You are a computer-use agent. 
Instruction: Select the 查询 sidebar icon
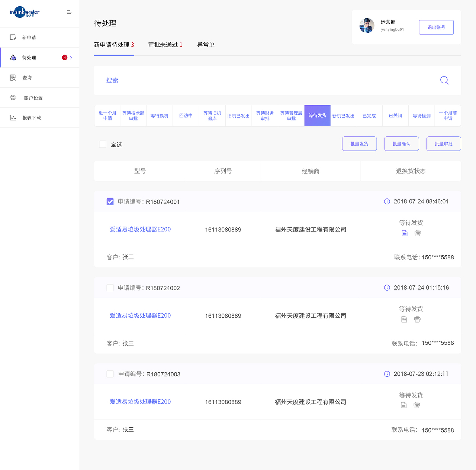click(x=13, y=77)
